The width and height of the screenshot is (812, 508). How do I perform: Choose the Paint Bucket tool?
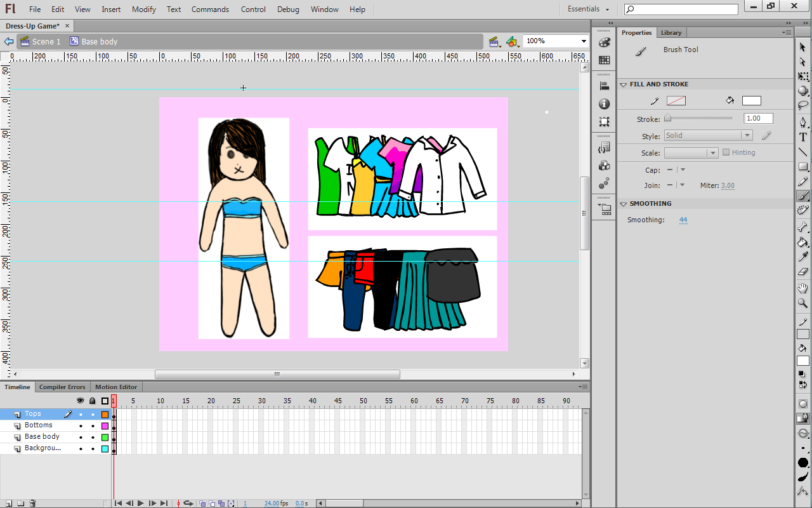(803, 242)
